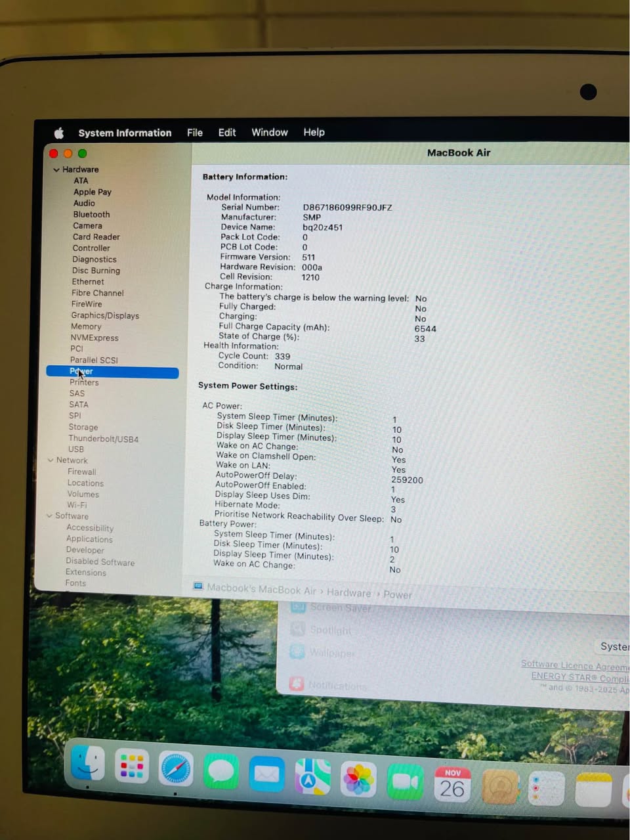The height and width of the screenshot is (840, 630).
Task: Open the File menu
Action: [x=195, y=132]
